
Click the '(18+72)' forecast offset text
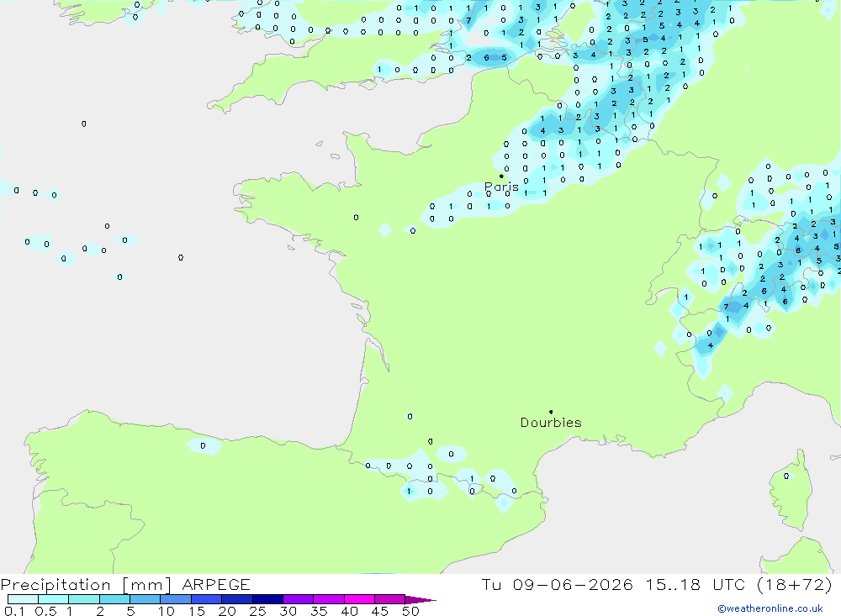[795, 584]
